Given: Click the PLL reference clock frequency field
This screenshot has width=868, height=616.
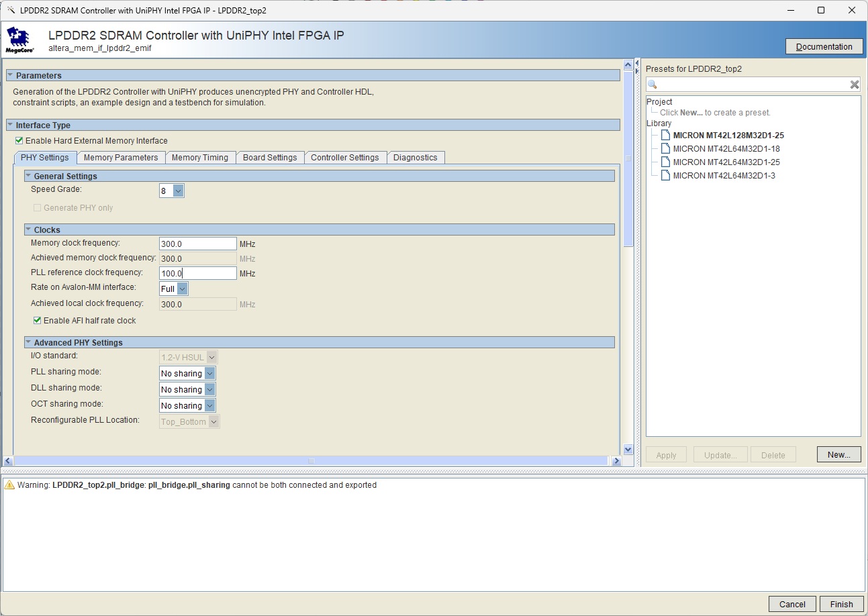Looking at the screenshot, I should tap(198, 274).
